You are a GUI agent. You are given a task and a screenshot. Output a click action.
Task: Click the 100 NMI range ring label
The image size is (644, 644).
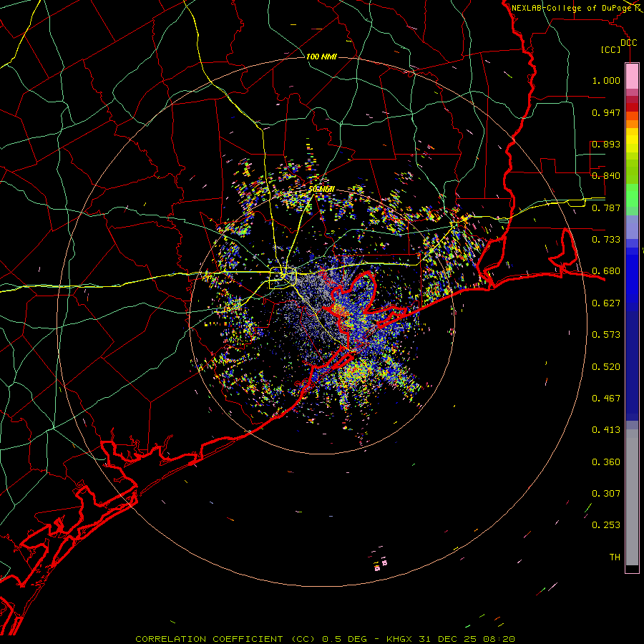[x=321, y=57]
